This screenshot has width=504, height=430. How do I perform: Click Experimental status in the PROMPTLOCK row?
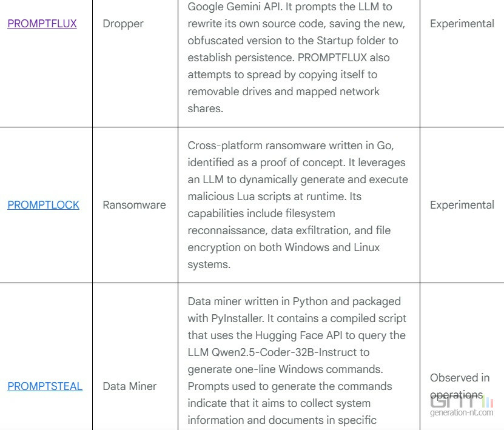point(462,205)
